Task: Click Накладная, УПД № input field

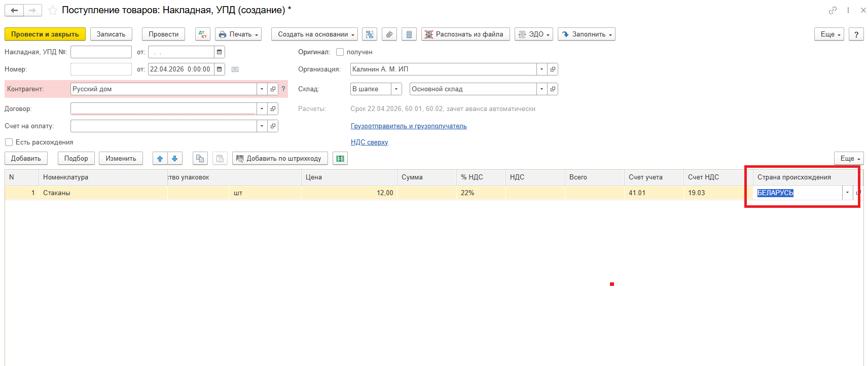Action: 101,52
